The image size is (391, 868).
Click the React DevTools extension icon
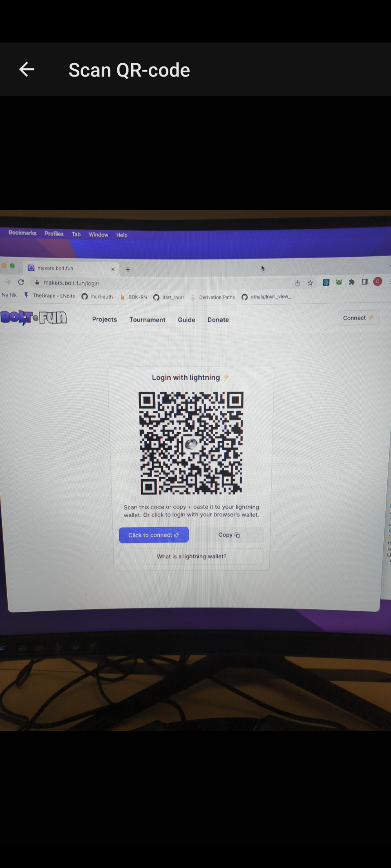[x=326, y=282]
